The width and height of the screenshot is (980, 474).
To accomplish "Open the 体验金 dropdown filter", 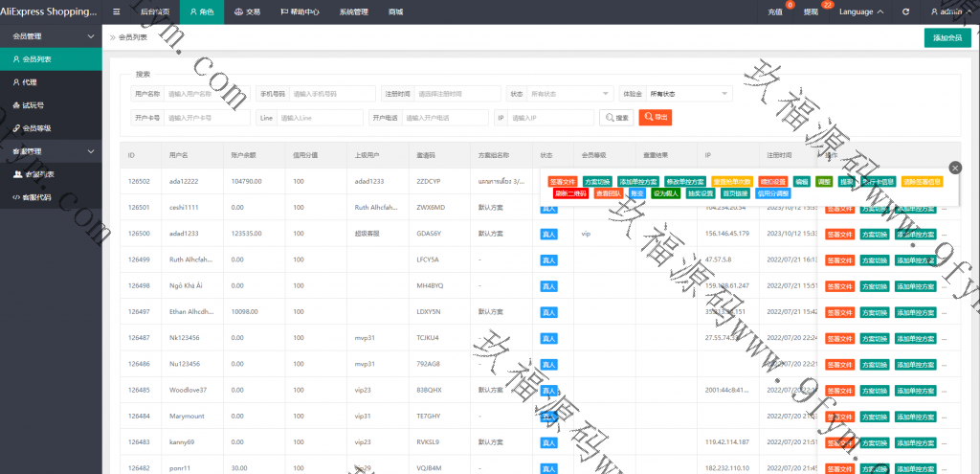I will 689,94.
